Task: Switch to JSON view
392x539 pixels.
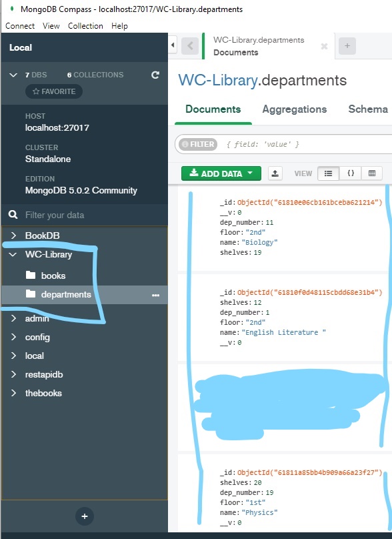Action: (x=351, y=173)
